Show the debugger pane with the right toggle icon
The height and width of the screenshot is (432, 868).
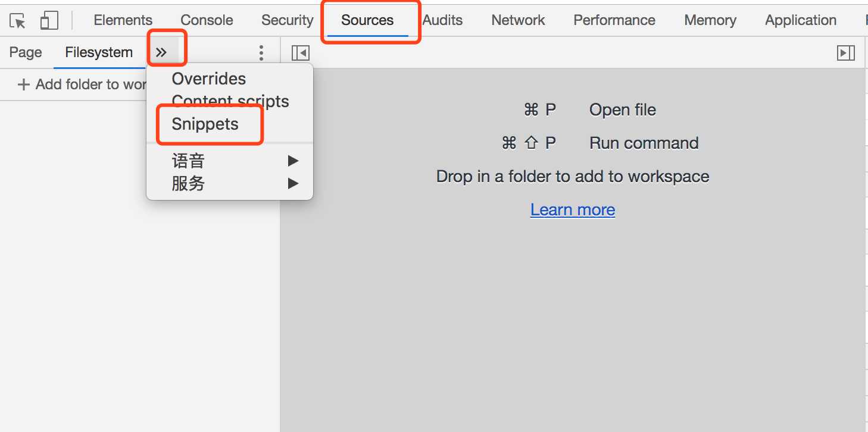pyautogui.click(x=845, y=53)
